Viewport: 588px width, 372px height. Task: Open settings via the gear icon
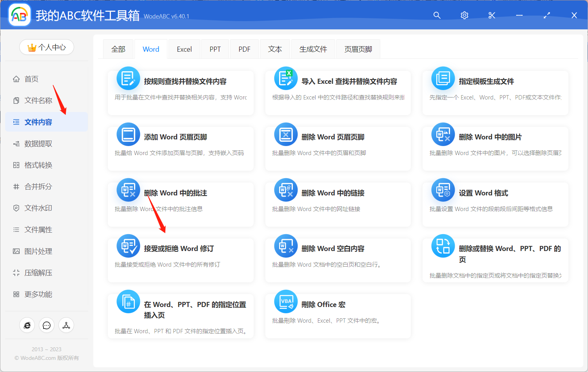pyautogui.click(x=464, y=15)
